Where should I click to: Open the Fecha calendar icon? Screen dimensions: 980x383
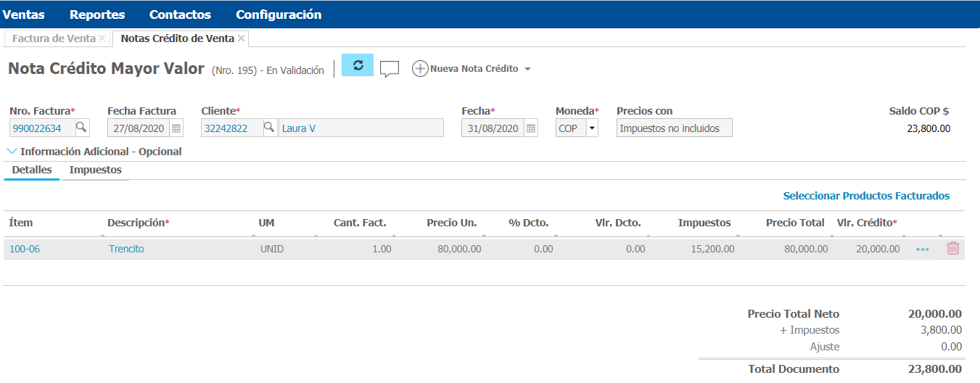(531, 128)
